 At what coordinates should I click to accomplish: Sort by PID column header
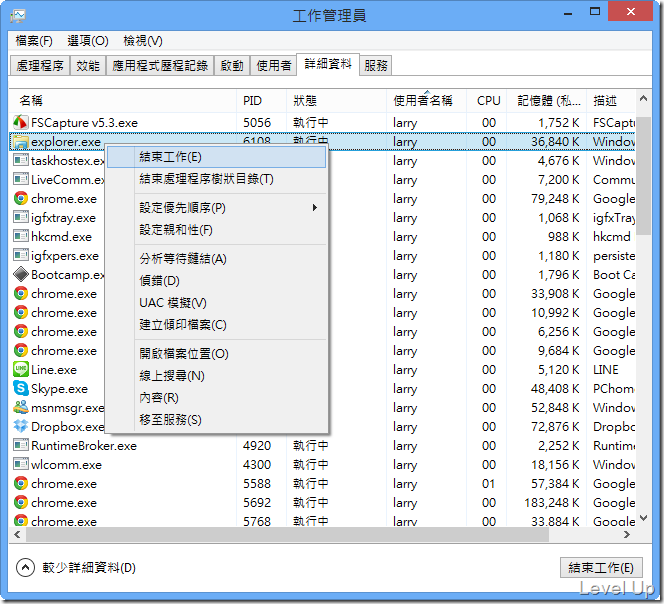(x=261, y=101)
